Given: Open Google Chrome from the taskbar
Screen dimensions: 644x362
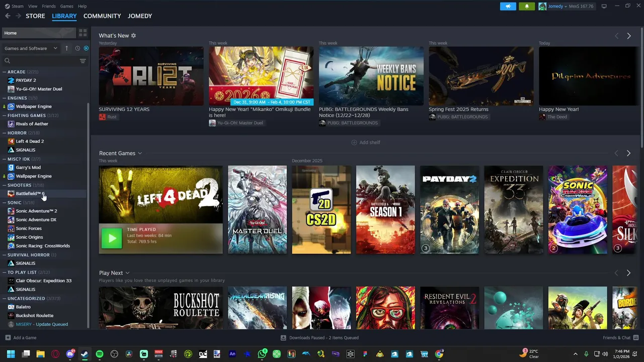Looking at the screenshot, I should coord(439,354).
